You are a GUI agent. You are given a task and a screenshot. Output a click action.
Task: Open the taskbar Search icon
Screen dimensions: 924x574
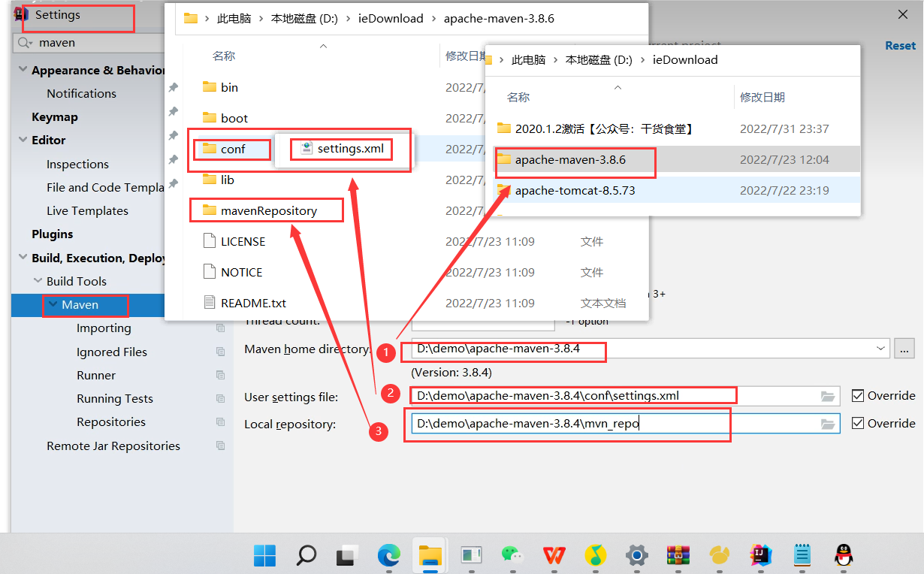(306, 555)
